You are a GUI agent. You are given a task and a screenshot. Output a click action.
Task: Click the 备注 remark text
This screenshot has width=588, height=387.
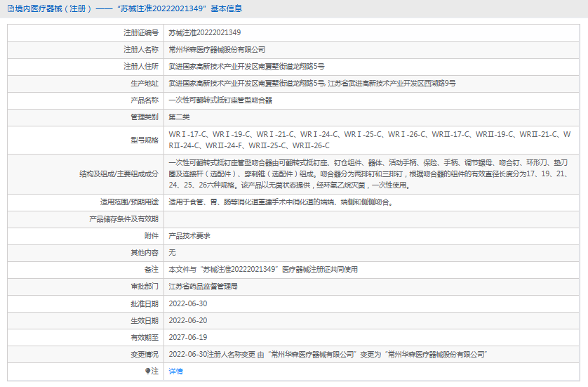point(263,270)
